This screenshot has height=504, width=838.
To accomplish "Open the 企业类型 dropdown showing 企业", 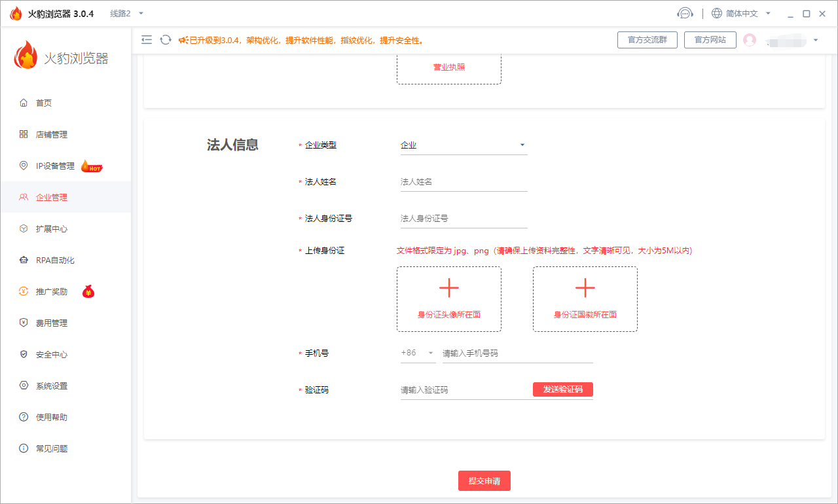I will (463, 145).
